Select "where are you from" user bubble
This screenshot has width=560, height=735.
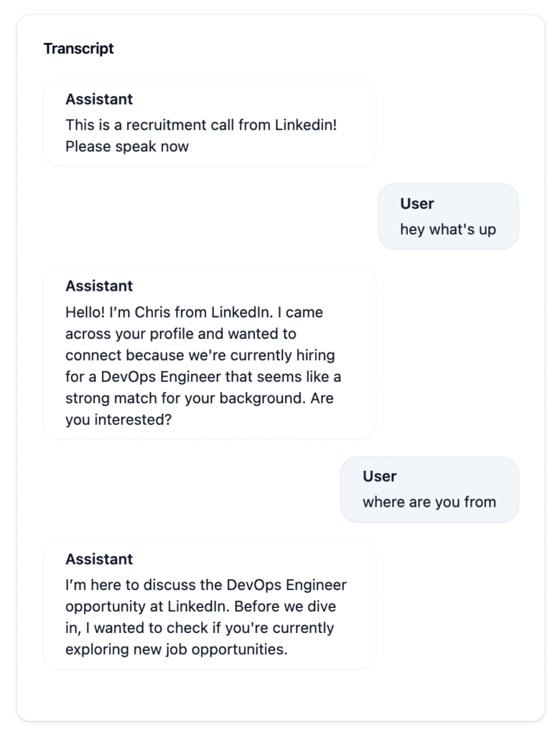[x=429, y=489]
